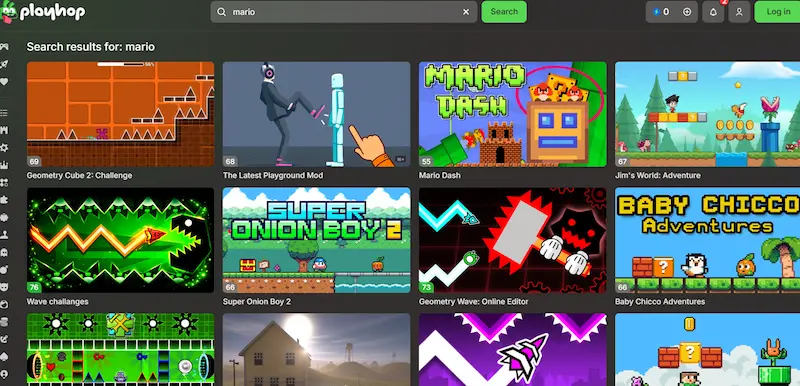Click Search results for: mario heading
The width and height of the screenshot is (800, 386).
click(x=91, y=47)
